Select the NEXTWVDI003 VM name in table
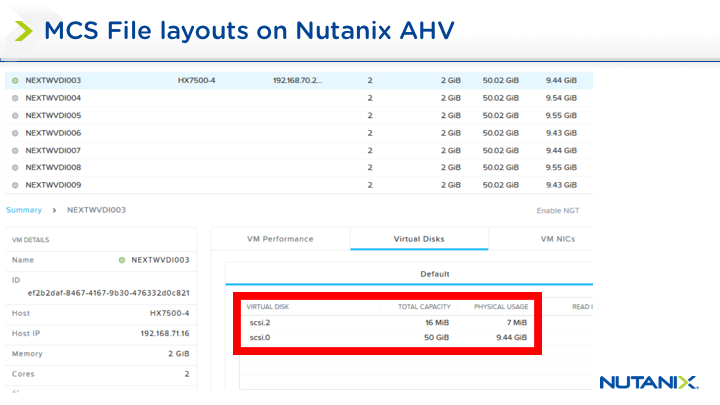This screenshot has width=720, height=405. (53, 80)
